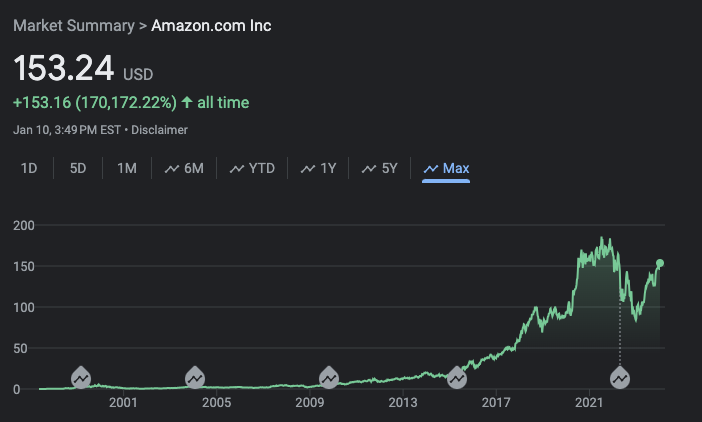Open the event marker near 2022
This screenshot has width=702, height=422.
(x=620, y=377)
